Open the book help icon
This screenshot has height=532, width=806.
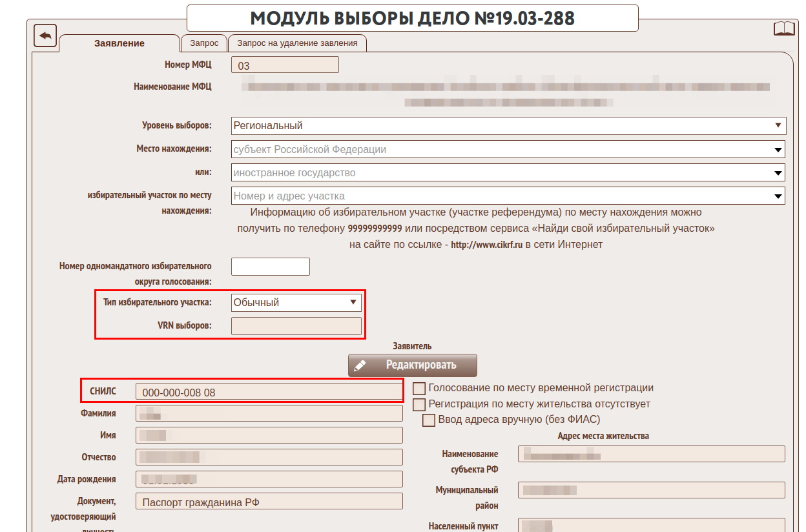click(x=783, y=29)
